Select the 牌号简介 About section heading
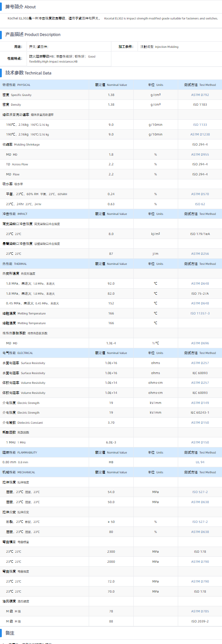Image resolution: width=222 pixels, height=644 pixels. pos(20,7)
